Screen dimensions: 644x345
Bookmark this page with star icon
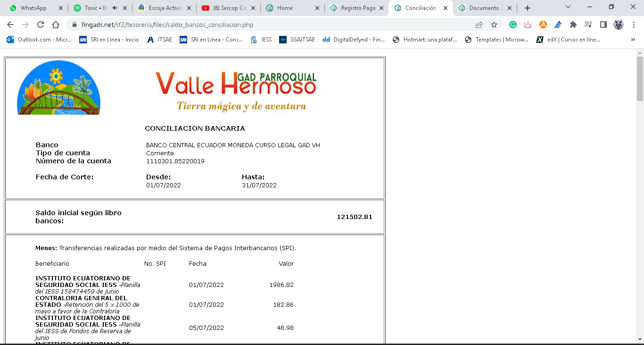494,25
